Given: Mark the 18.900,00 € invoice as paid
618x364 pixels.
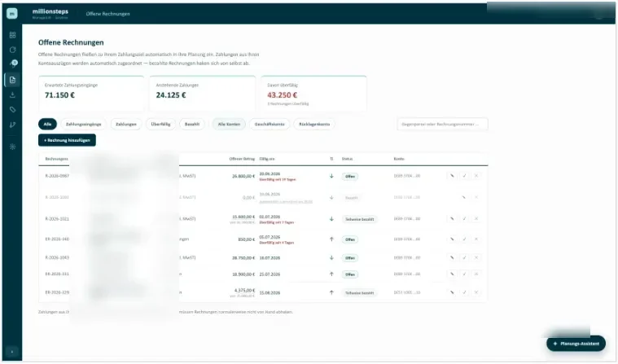Looking at the screenshot, I should click(x=464, y=274).
